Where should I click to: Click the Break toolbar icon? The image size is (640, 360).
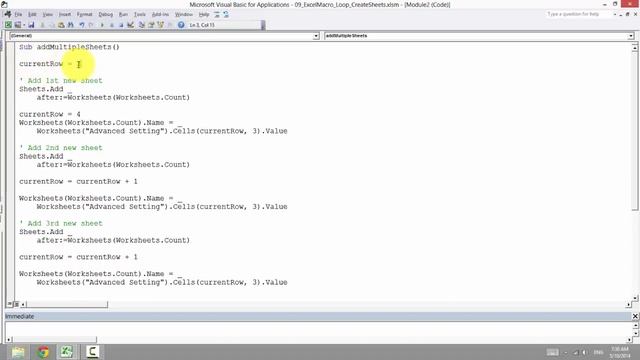coord(111,25)
